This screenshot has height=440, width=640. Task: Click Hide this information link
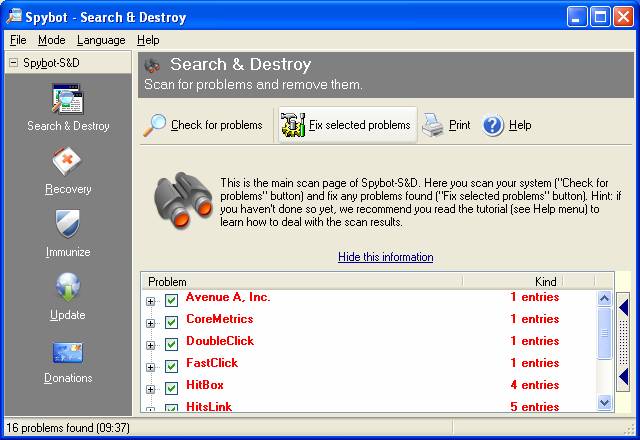386,257
